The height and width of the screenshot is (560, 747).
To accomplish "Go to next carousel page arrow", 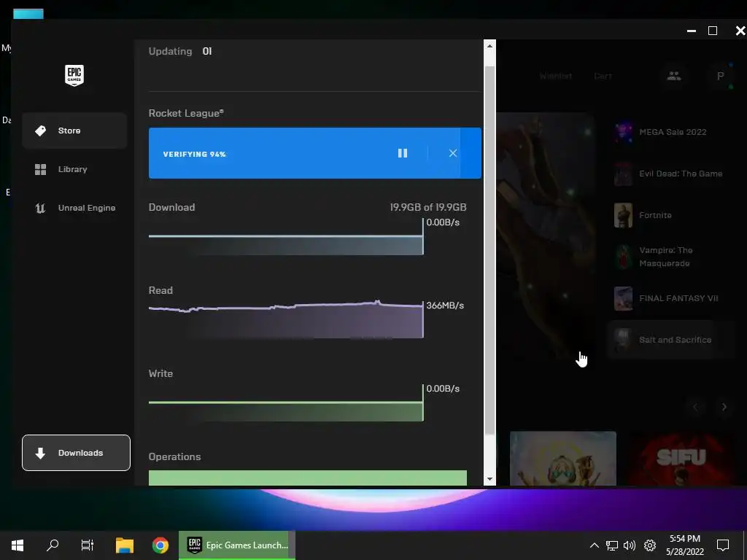I will point(724,407).
